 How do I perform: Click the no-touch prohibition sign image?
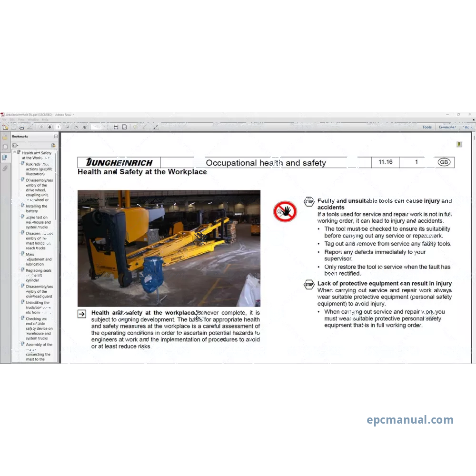click(x=285, y=212)
